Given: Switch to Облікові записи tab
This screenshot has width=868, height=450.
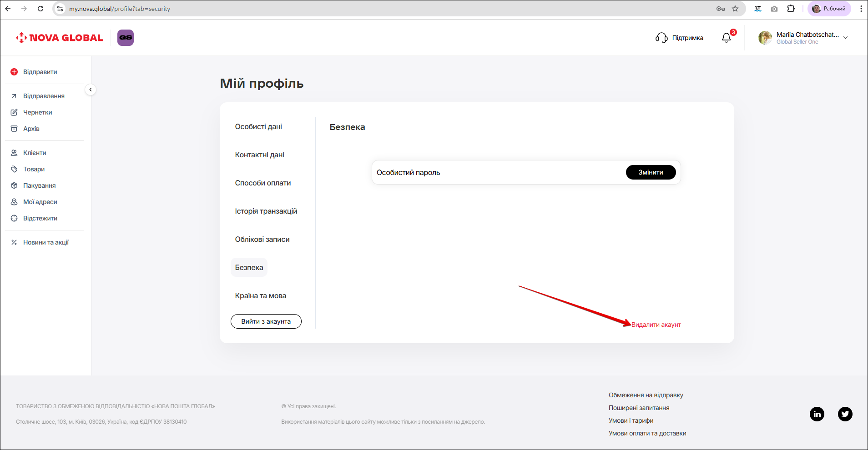Looking at the screenshot, I should point(262,239).
